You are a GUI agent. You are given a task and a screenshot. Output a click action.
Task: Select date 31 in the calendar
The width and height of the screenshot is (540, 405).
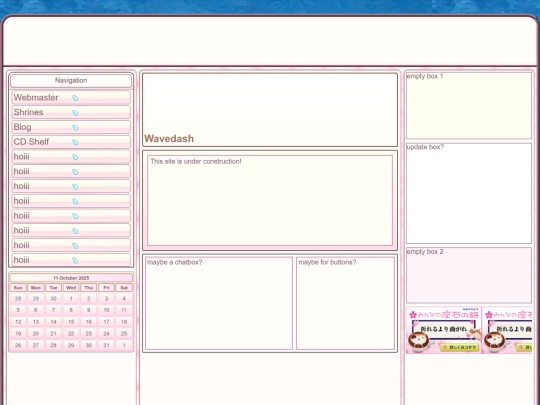point(106,345)
